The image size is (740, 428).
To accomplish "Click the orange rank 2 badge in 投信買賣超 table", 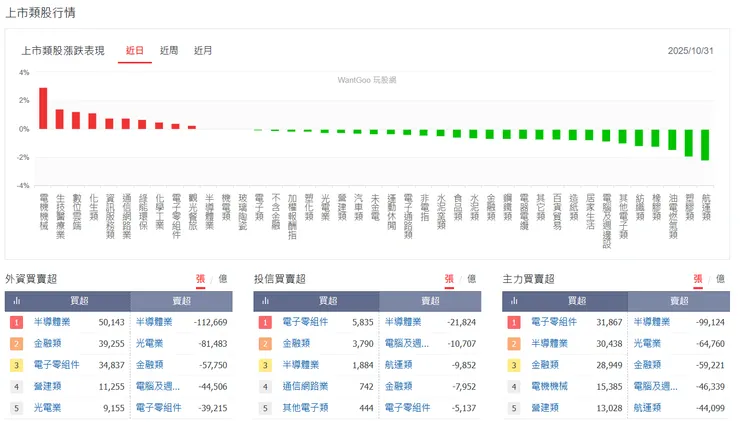I will [265, 344].
